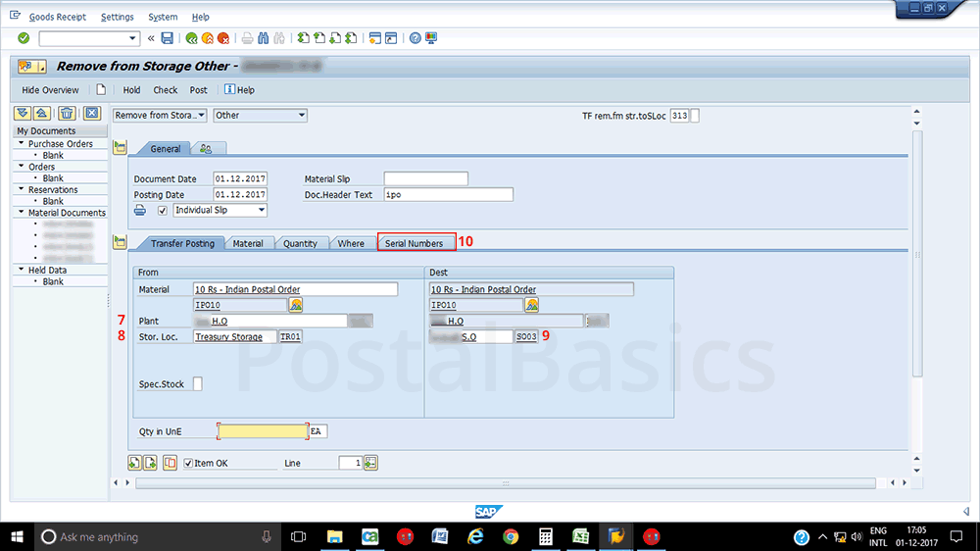Click the blue Help question mark icon
The image size is (980, 551).
(x=416, y=38)
